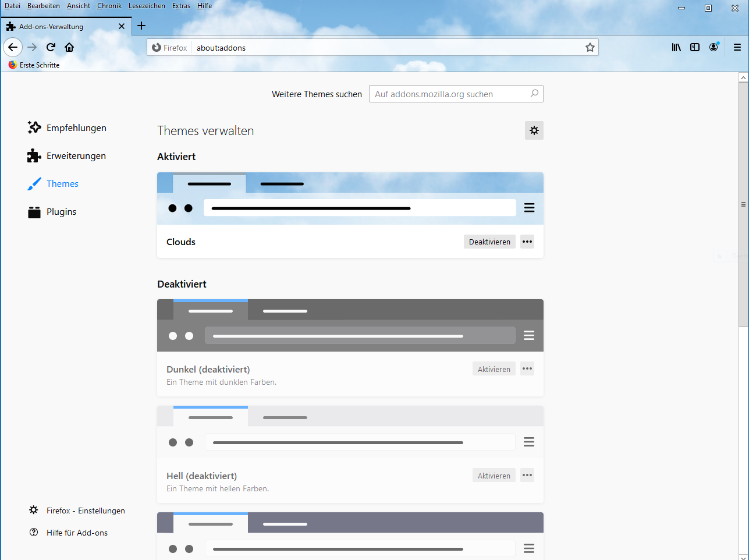Screen dimensions: 749x560
Task: Activate the Hell light theme
Action: pyautogui.click(x=494, y=476)
